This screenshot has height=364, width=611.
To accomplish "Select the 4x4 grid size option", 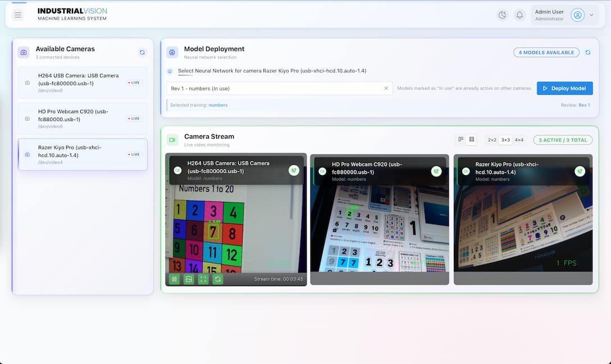I will (x=518, y=139).
